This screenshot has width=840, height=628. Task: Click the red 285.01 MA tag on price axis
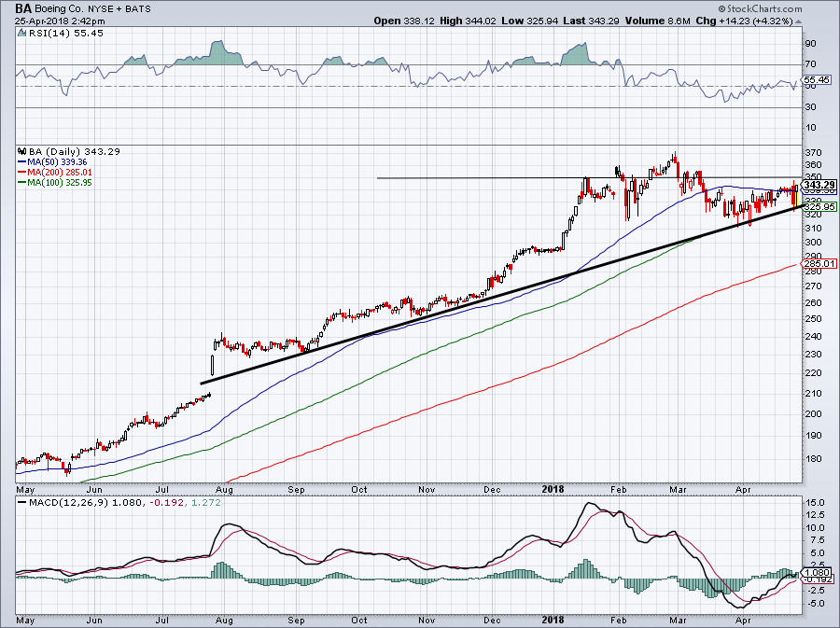pos(820,263)
